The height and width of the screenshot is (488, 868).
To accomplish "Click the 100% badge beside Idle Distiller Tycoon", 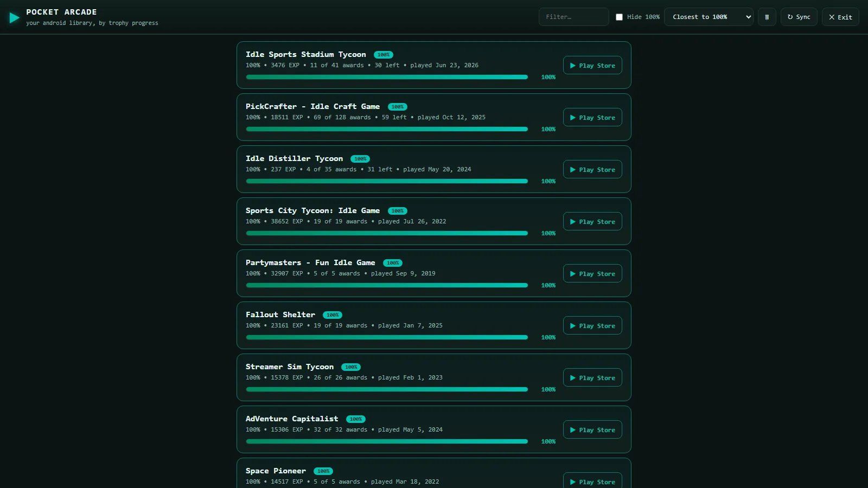I will 360,159.
